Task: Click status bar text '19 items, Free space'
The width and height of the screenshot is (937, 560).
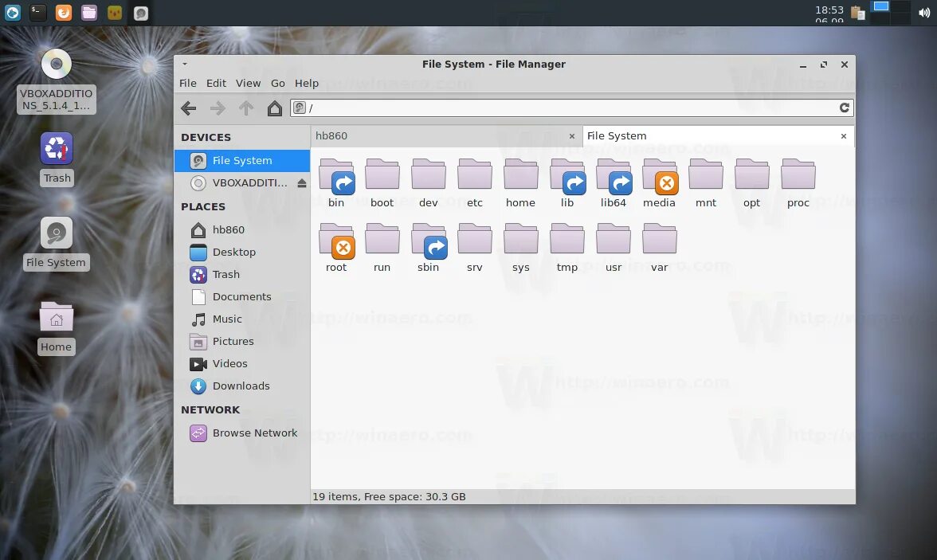Action: (x=389, y=496)
